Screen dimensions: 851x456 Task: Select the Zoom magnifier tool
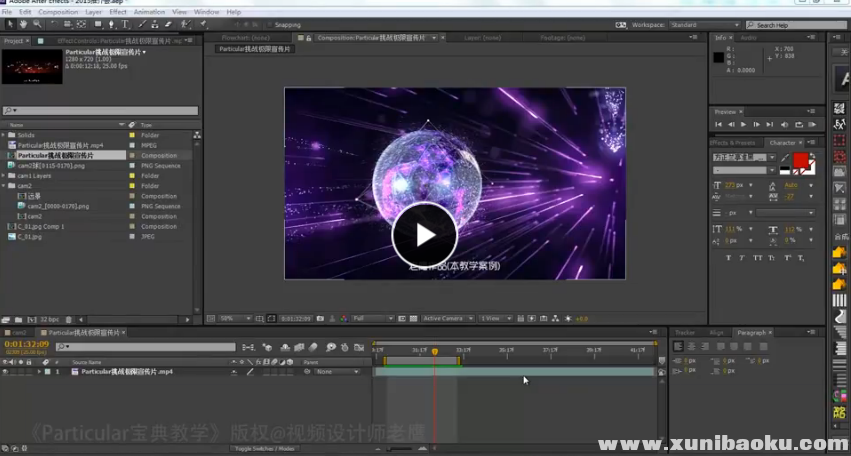pos(37,23)
